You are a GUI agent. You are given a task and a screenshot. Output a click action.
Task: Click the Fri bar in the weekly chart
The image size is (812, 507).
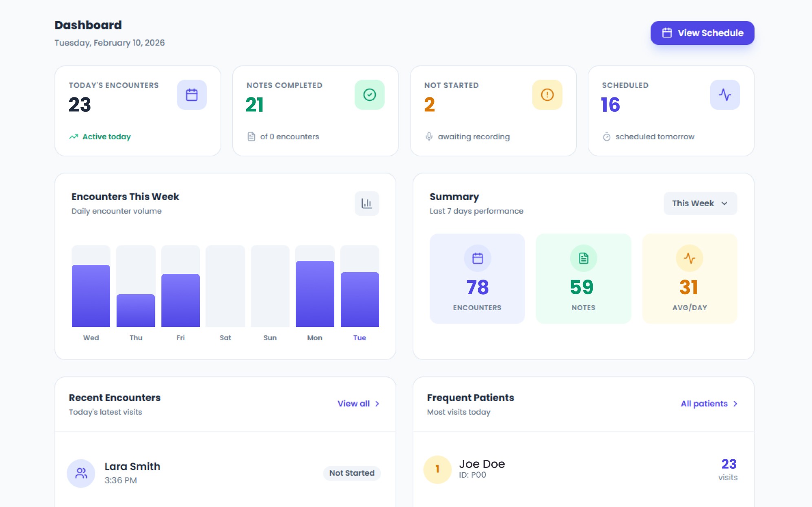coord(181,300)
